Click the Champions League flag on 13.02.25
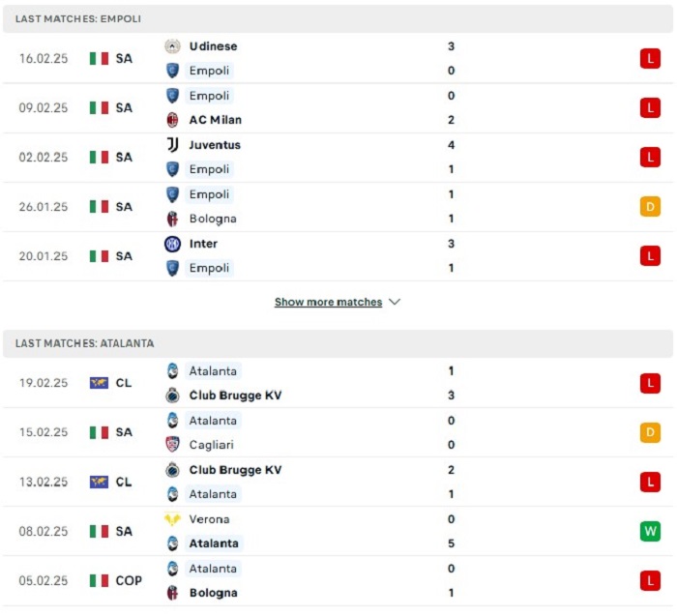Image resolution: width=677 pixels, height=616 pixels. click(x=99, y=482)
